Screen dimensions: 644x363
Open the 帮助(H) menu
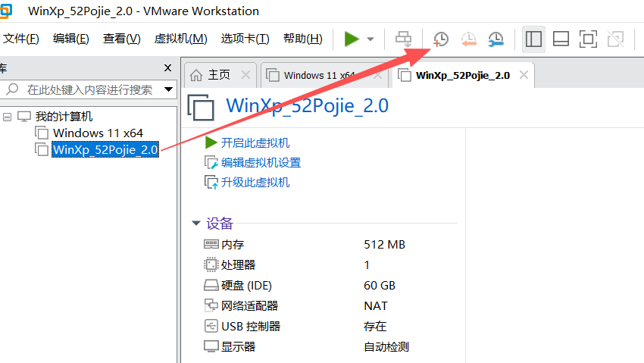[303, 39]
